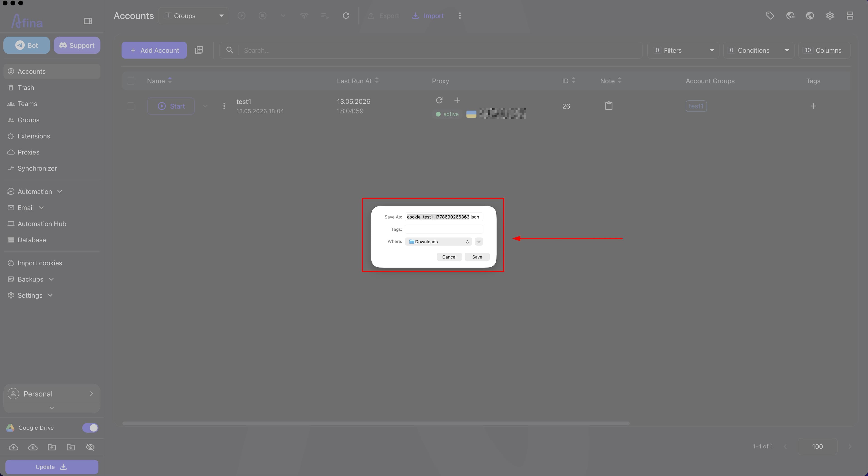Click the Tags field in save dialog
Screen dimensions: 868x476
coord(444,229)
